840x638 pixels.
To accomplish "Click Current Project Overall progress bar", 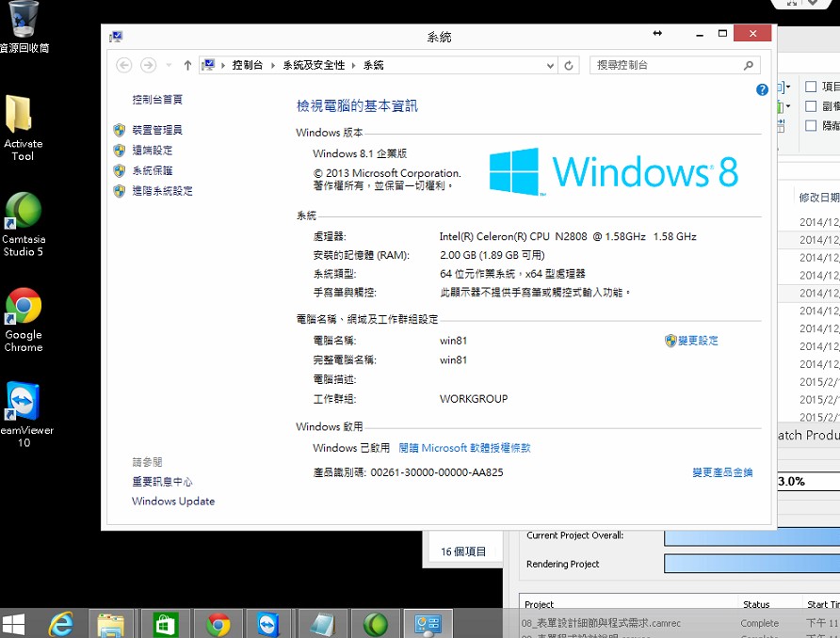I will click(752, 536).
